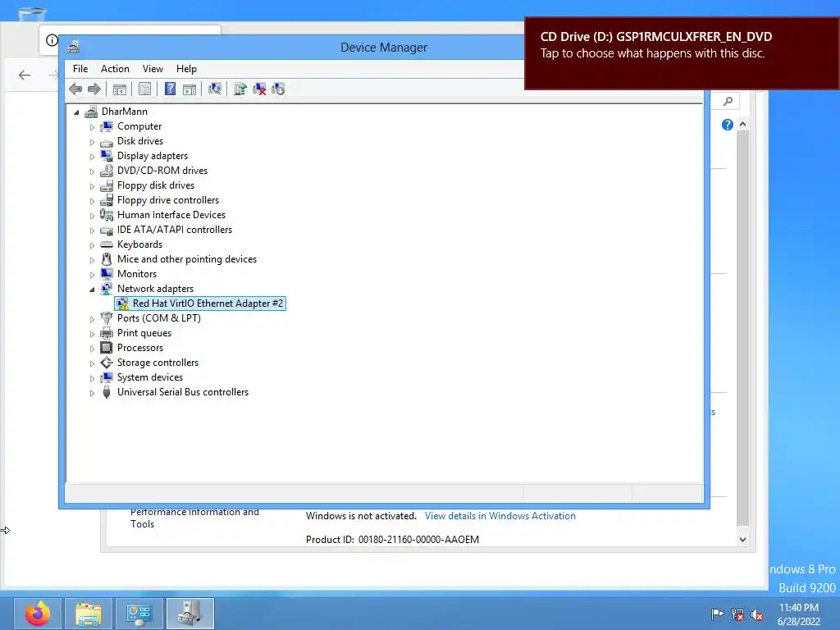Click the help icon in the System window
Screen dimensions: 840x630
(x=727, y=125)
